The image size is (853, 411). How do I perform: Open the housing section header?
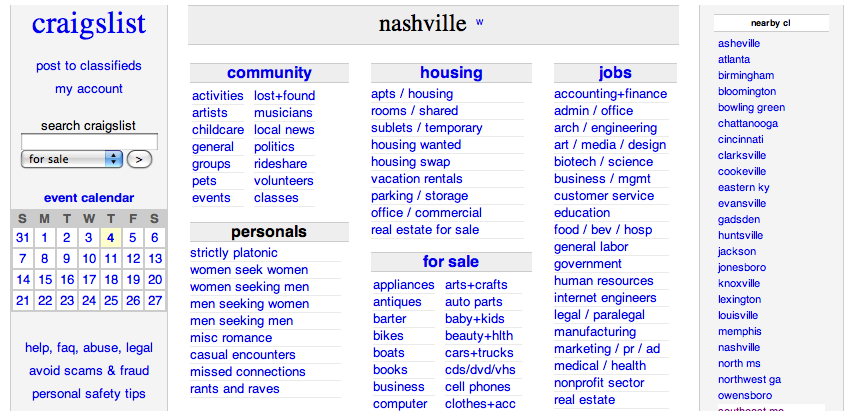click(451, 73)
